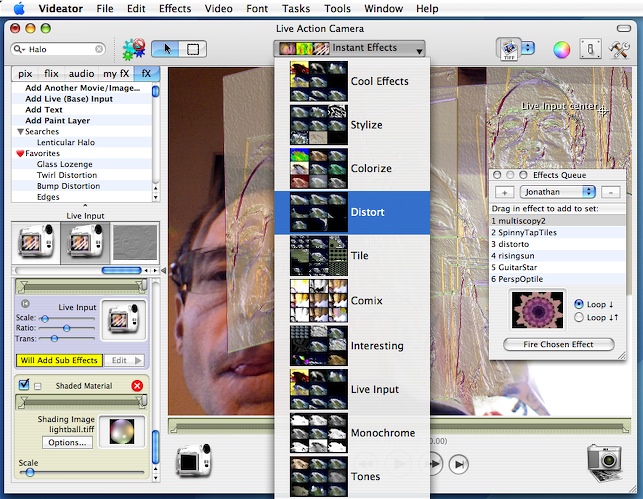Choose the Tones effects category
Screen dimensions: 643x499
click(352, 476)
